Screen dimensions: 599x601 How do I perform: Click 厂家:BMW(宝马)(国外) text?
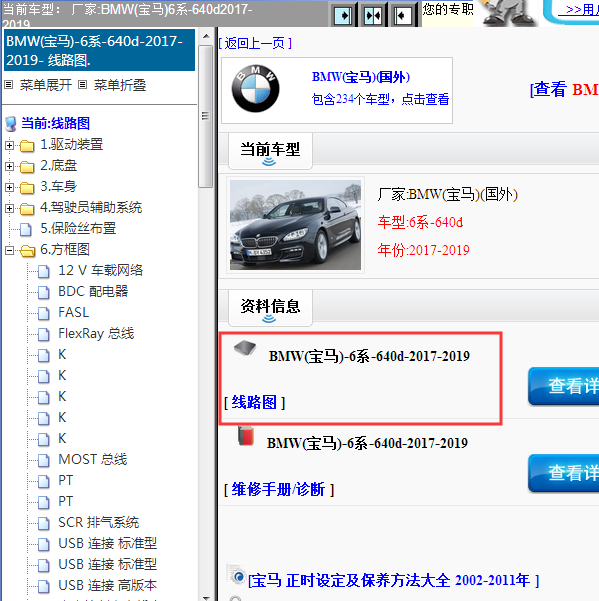pyautogui.click(x=448, y=195)
